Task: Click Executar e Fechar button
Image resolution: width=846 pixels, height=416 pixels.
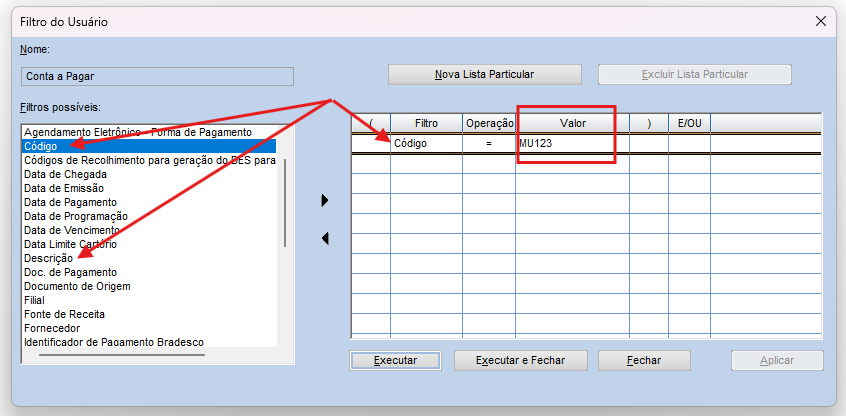Action: point(520,360)
